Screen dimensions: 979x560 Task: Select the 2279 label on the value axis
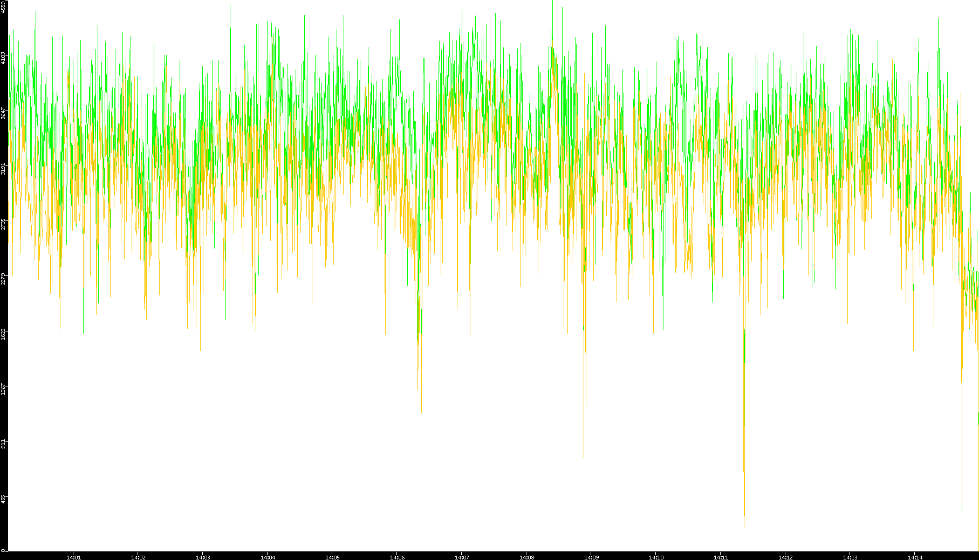tap(3, 279)
